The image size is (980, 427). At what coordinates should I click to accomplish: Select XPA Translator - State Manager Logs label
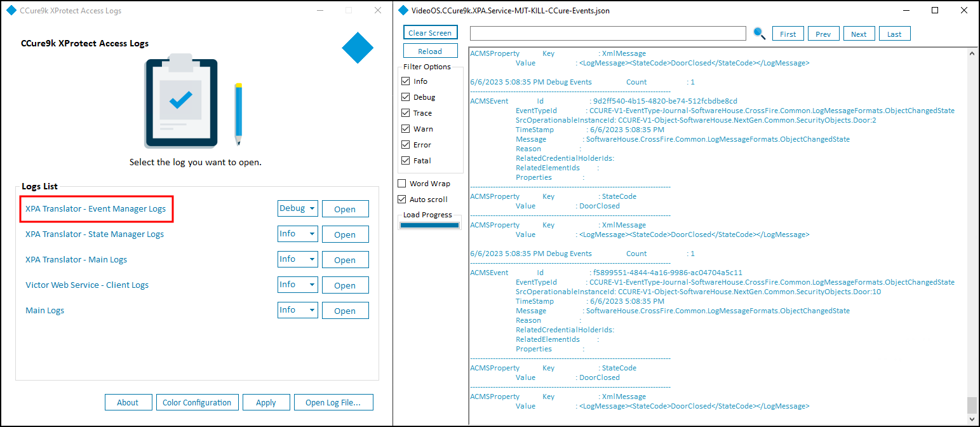point(95,234)
